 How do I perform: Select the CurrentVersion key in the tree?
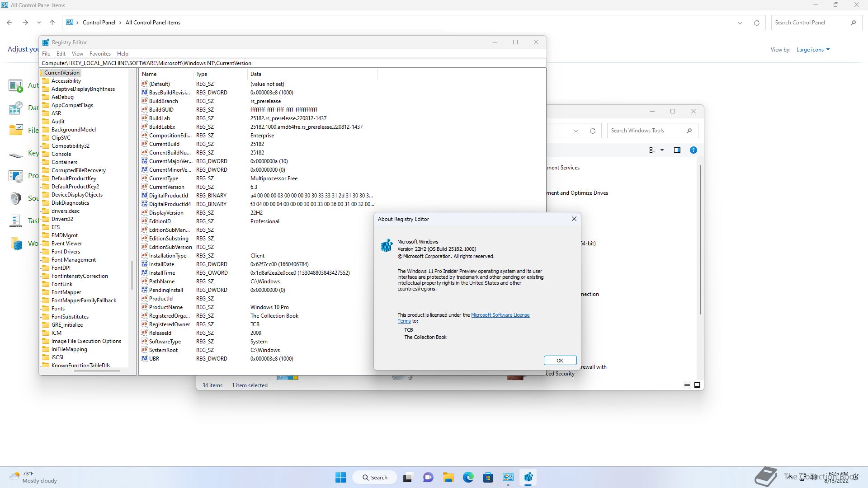coord(62,73)
